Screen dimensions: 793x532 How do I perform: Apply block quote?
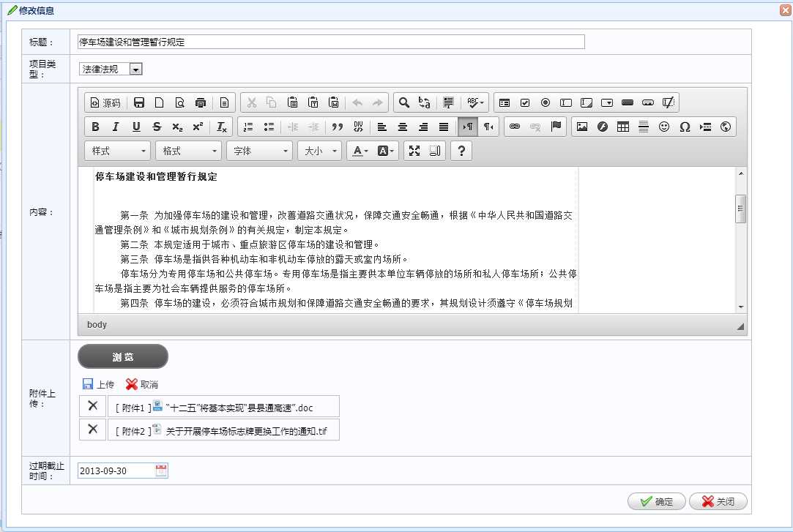[338, 127]
